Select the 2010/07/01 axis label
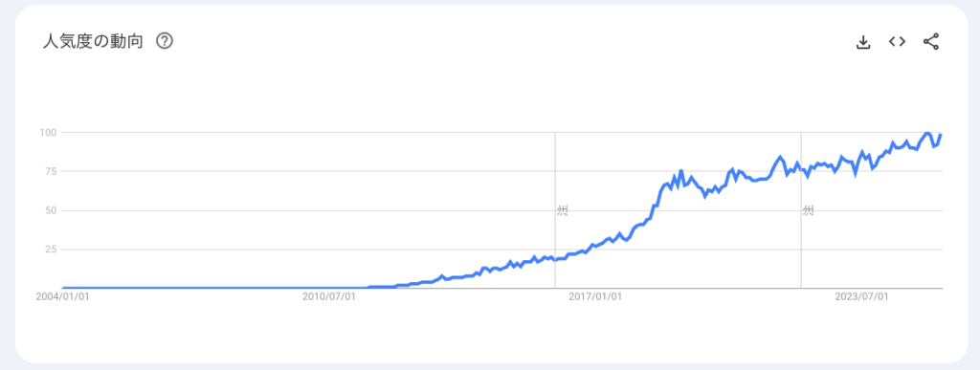Screen dimensions: 980x370 [329, 297]
